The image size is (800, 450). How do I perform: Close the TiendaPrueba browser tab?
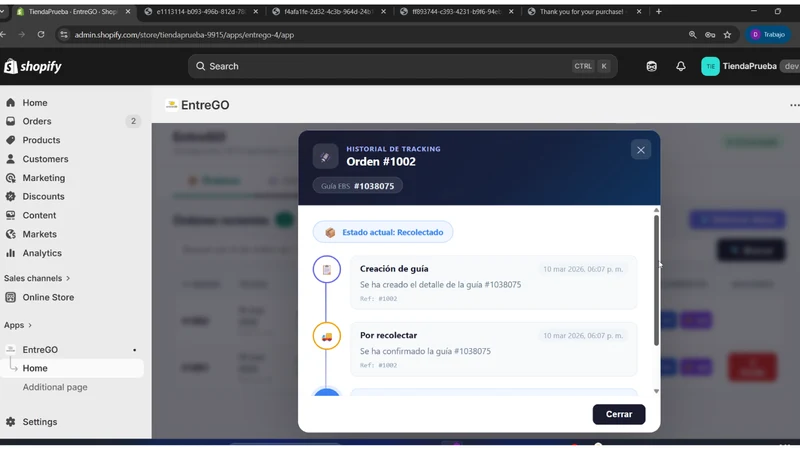[x=128, y=12]
